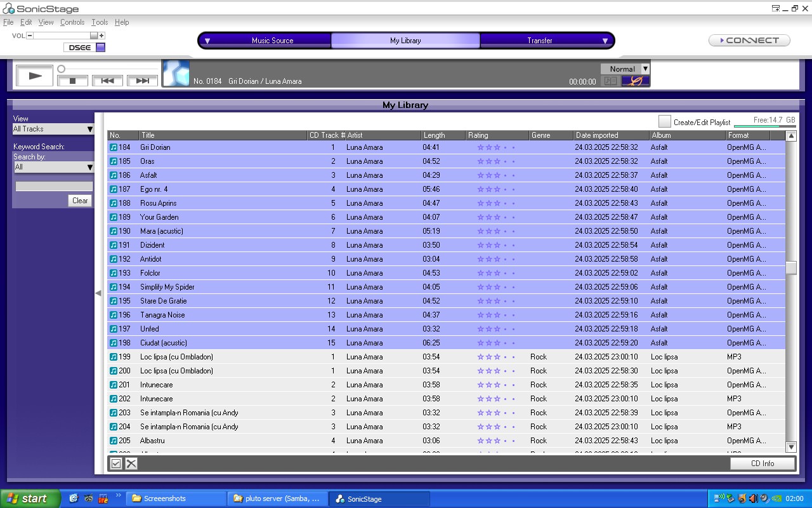Open the Help menu
Image resolution: width=812 pixels, height=508 pixels.
click(122, 22)
